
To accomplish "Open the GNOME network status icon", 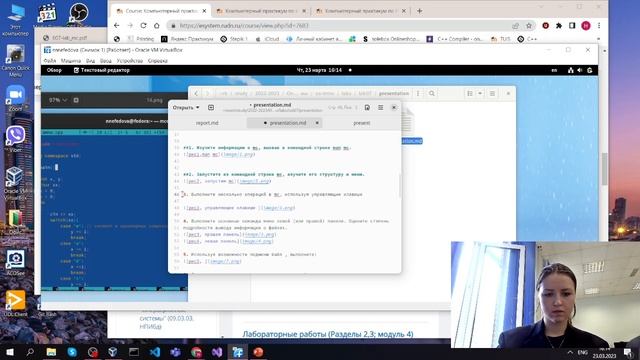I will click(x=570, y=70).
